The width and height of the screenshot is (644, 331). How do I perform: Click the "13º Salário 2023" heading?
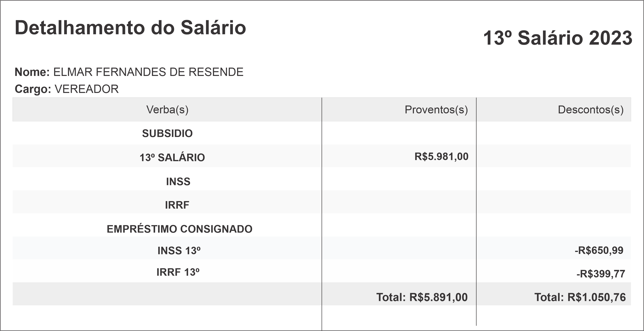[x=558, y=38]
